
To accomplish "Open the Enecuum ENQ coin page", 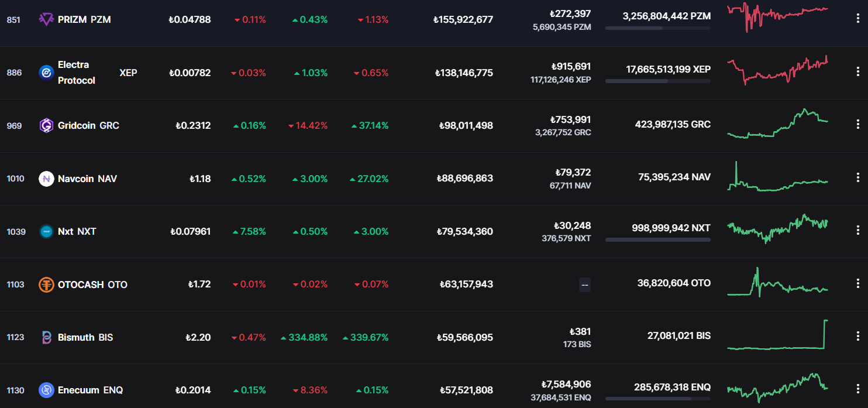I will click(x=90, y=390).
